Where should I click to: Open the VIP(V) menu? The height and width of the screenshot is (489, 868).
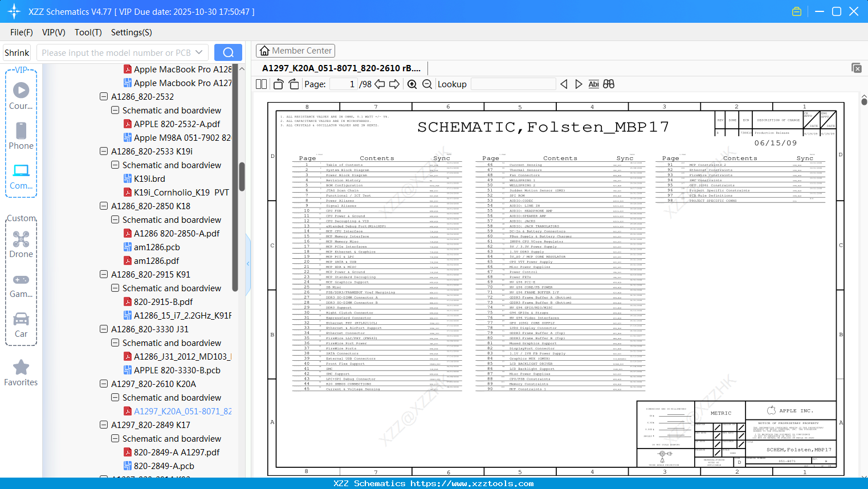pyautogui.click(x=54, y=32)
